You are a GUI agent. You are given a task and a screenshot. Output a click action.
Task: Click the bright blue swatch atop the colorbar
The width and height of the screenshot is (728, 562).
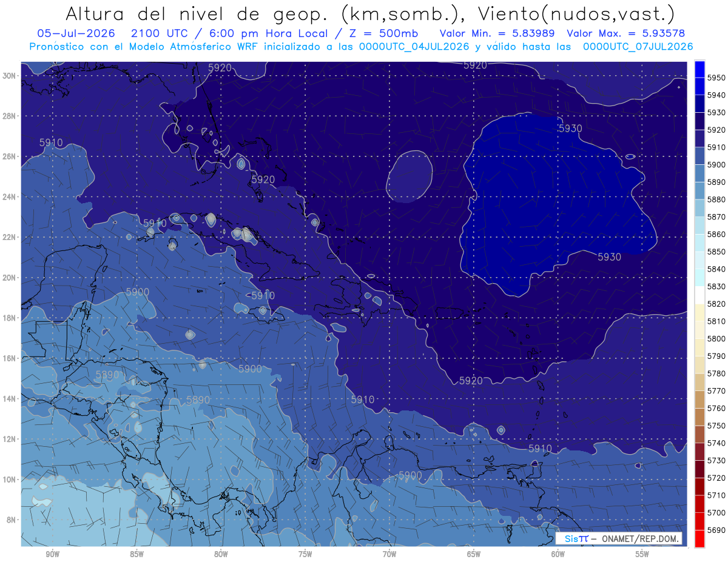click(x=699, y=69)
